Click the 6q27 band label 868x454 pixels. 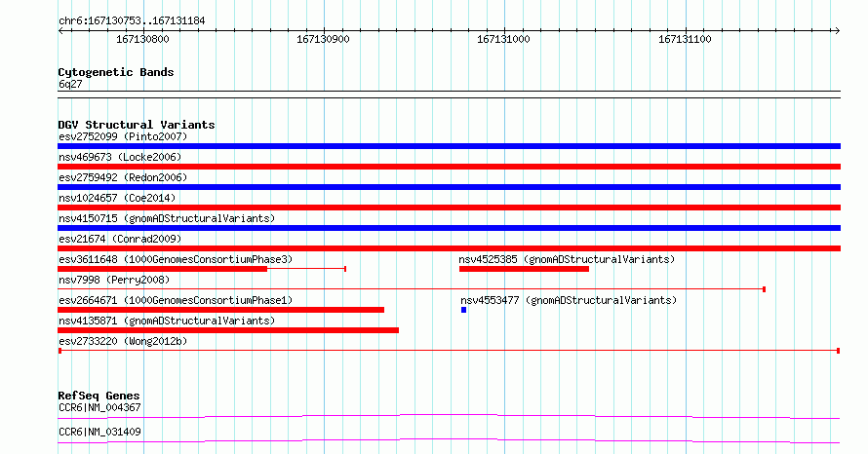pyautogui.click(x=70, y=84)
